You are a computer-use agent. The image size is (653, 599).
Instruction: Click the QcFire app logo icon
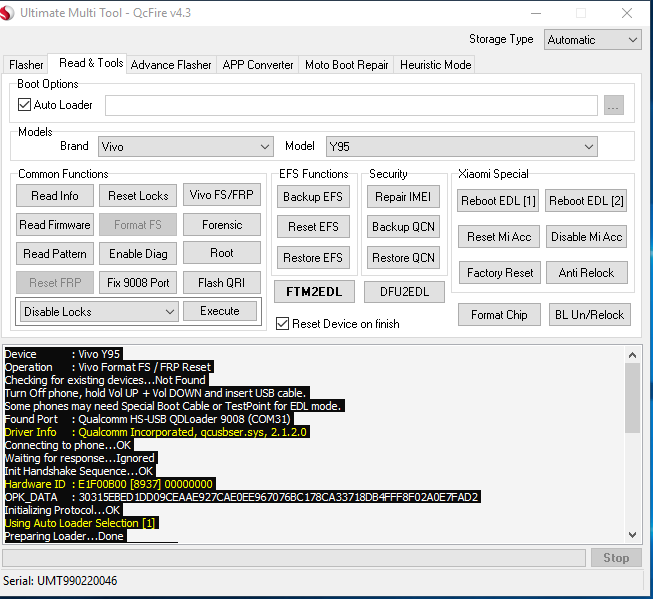point(7,13)
